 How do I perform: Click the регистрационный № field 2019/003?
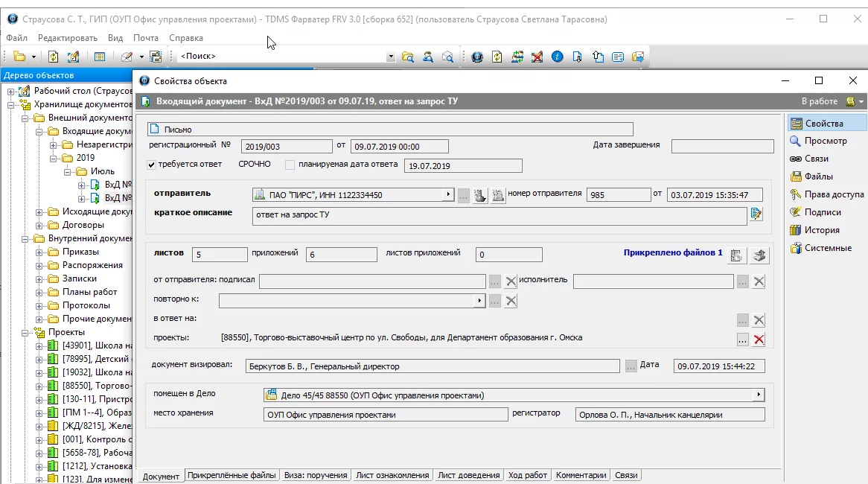click(x=286, y=146)
